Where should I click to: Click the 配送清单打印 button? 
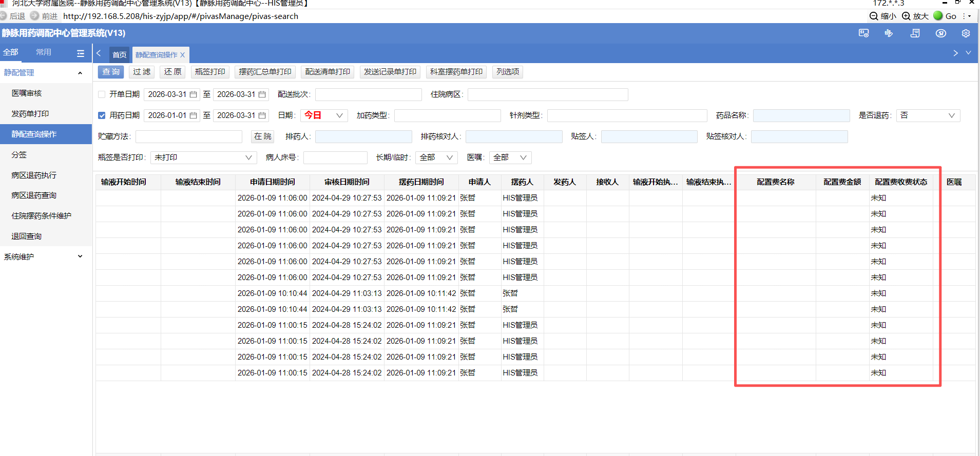[328, 72]
